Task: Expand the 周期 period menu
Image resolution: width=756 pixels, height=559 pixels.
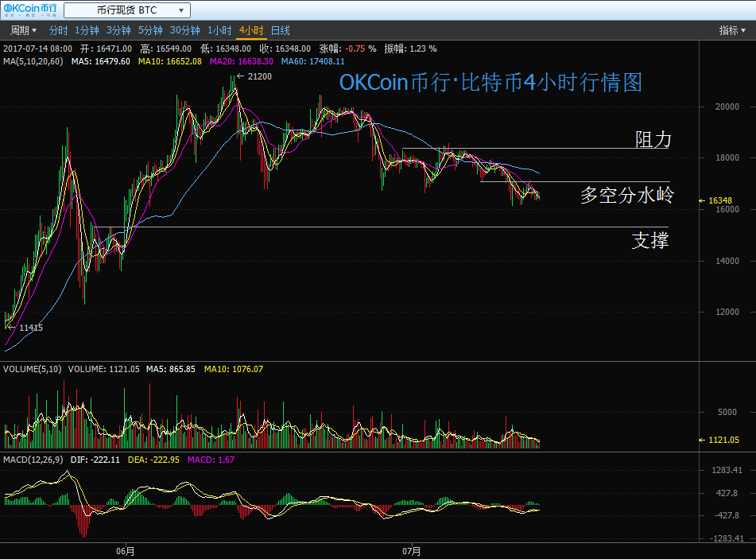Action: [23, 30]
